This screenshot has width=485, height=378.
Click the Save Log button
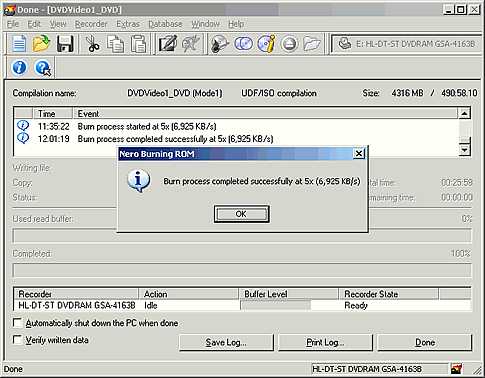226,343
